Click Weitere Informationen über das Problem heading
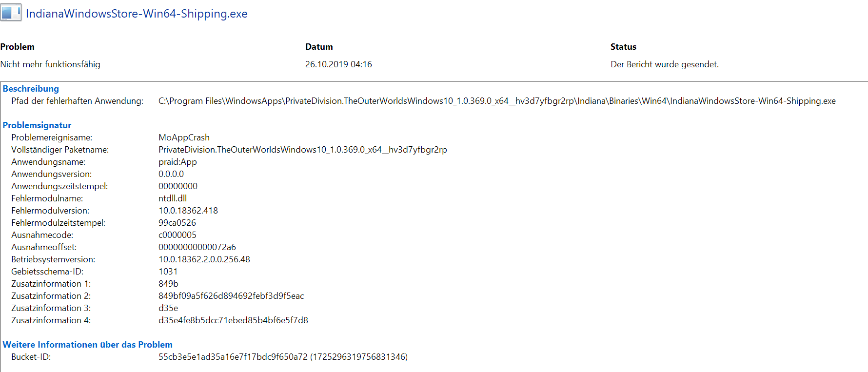Screen dimensions: 868x372 (x=88, y=345)
